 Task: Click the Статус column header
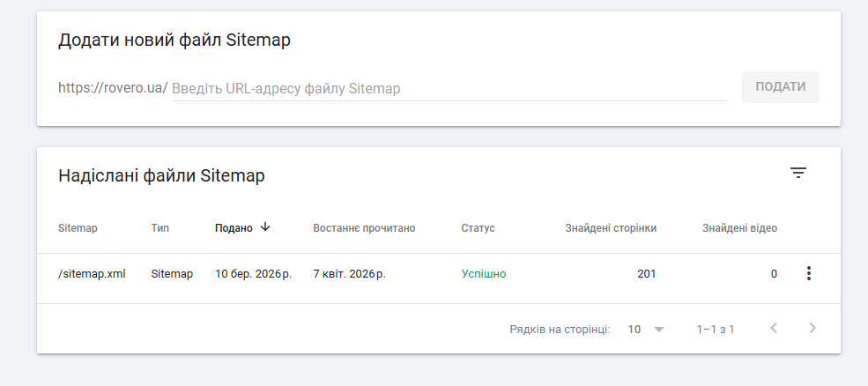point(478,228)
